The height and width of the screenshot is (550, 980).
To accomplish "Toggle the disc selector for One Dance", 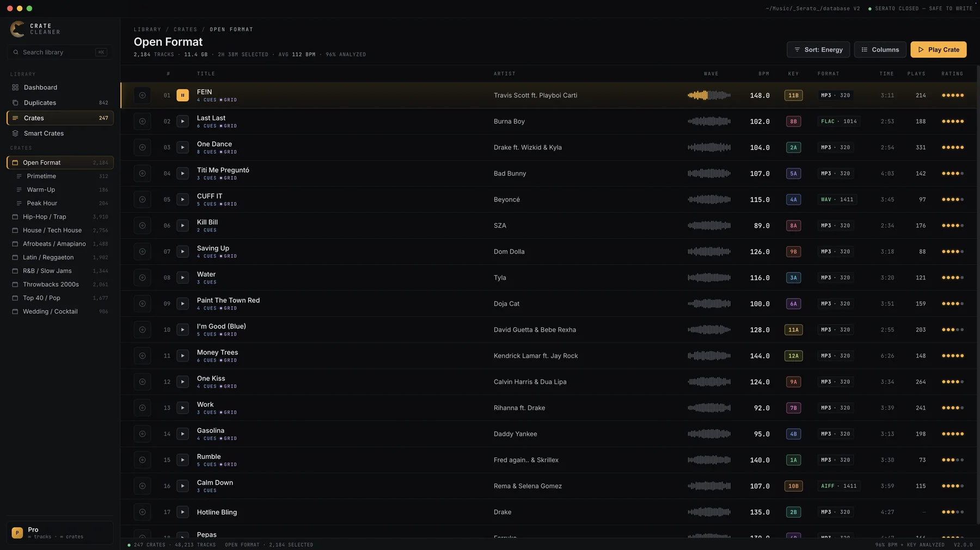I will point(142,148).
